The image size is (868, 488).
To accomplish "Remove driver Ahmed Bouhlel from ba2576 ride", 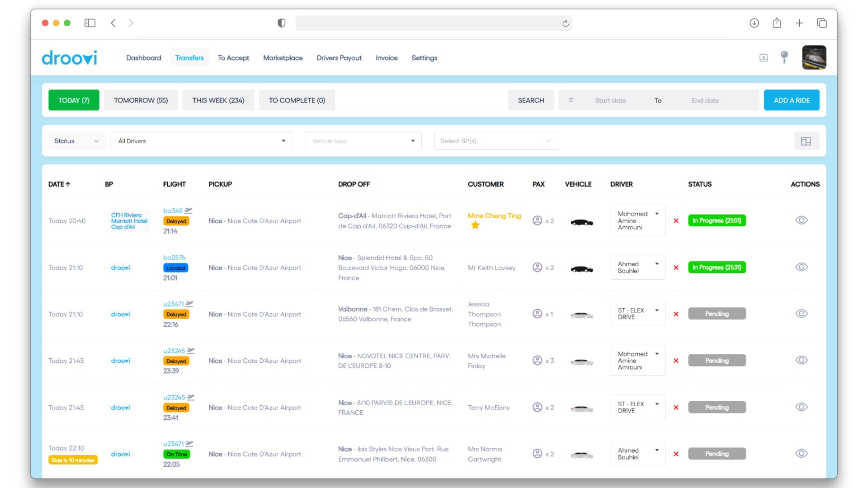I will (676, 267).
